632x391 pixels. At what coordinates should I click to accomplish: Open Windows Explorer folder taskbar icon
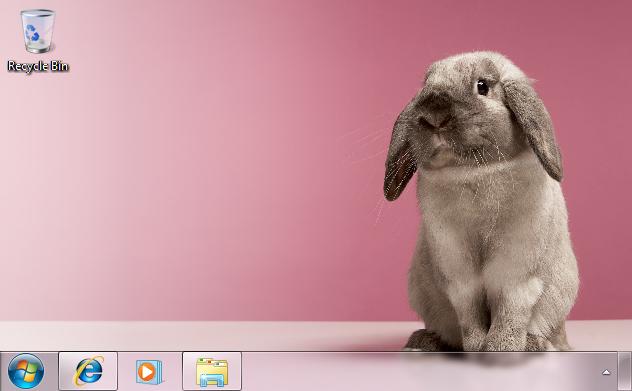pos(212,371)
